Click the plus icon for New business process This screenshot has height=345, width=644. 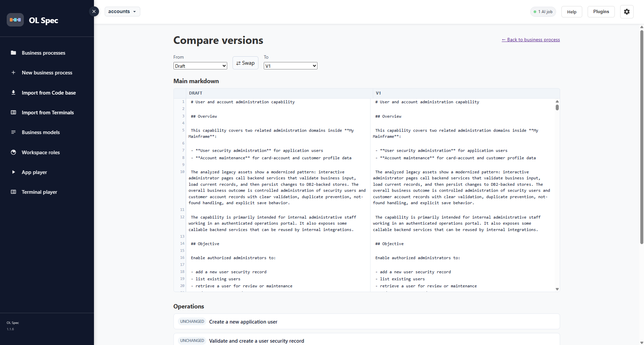(13, 72)
